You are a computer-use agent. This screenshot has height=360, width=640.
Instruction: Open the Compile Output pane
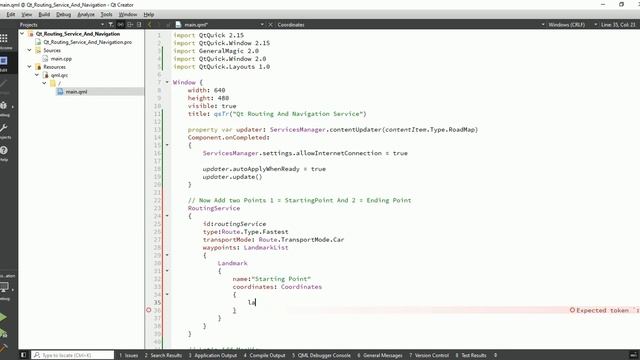pos(264,356)
